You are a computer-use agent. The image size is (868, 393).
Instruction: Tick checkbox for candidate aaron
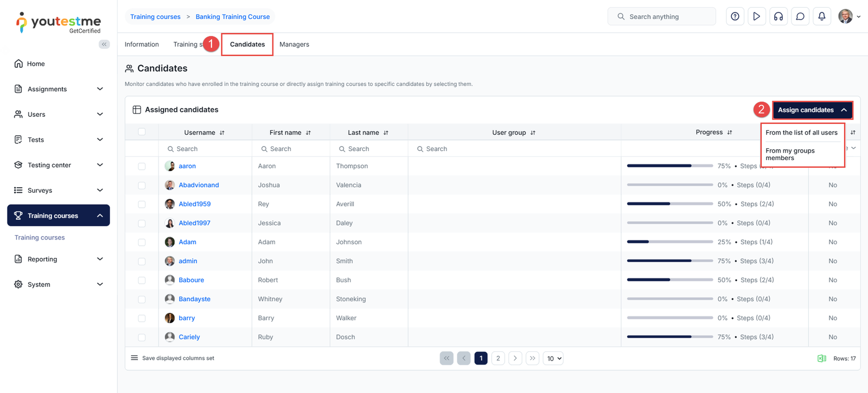142,167
